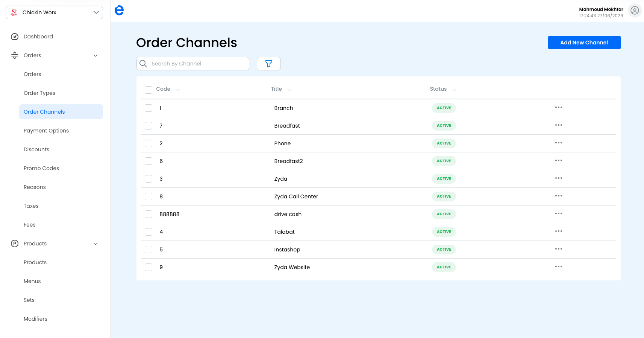Go to Dashboard in the sidebar

(38, 37)
